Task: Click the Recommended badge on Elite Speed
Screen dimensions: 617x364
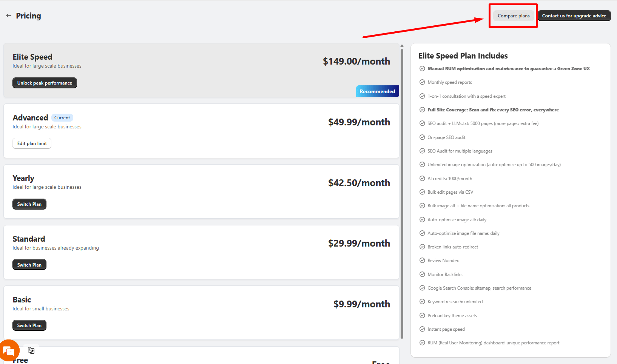Action: (377, 91)
